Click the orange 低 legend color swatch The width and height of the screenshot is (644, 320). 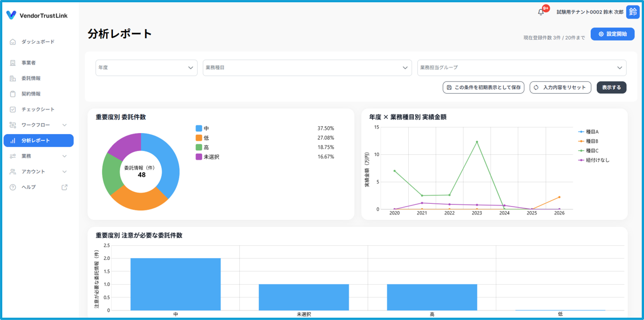point(199,138)
